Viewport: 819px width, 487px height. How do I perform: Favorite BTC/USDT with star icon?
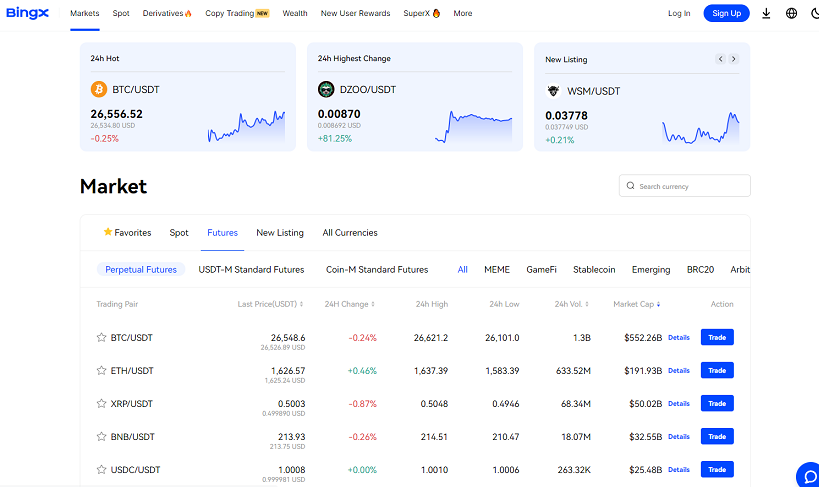[101, 338]
